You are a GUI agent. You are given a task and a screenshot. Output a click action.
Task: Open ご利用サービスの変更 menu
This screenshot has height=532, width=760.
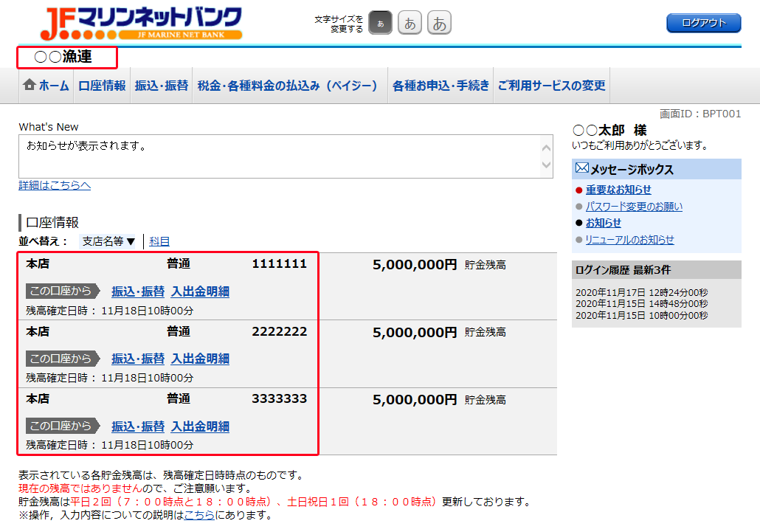(x=551, y=86)
